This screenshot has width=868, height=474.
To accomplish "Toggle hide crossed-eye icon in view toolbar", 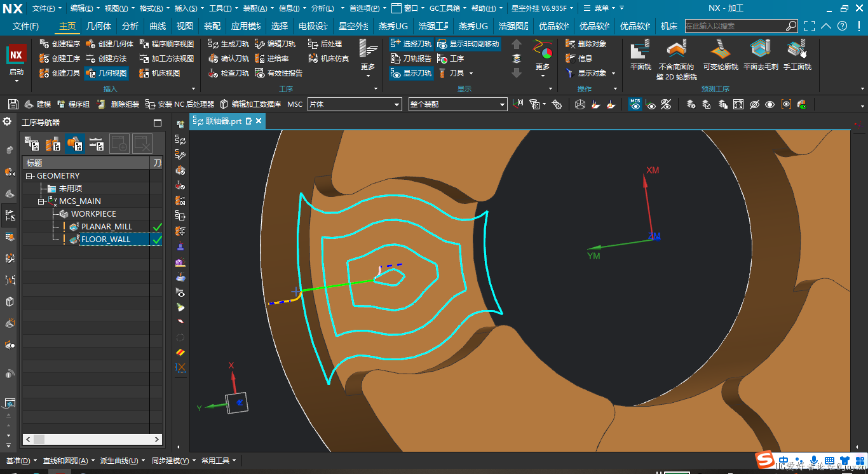I will 754,104.
